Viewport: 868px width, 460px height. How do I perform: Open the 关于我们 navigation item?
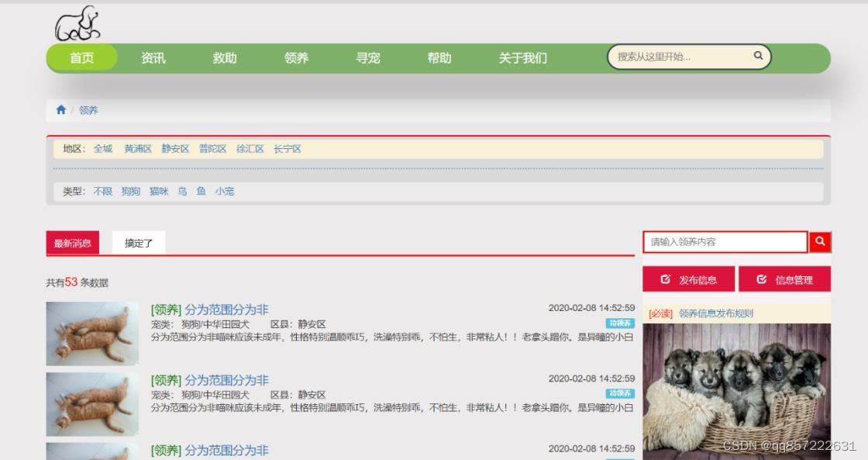(x=522, y=57)
